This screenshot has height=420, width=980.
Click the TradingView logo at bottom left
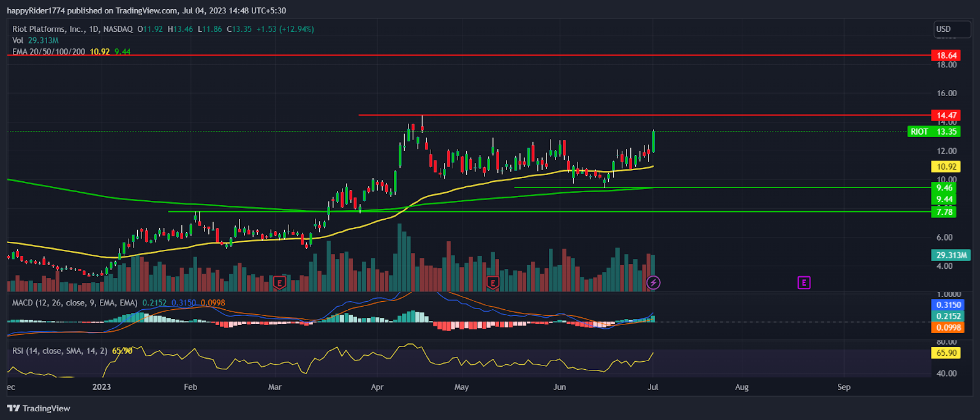39,408
